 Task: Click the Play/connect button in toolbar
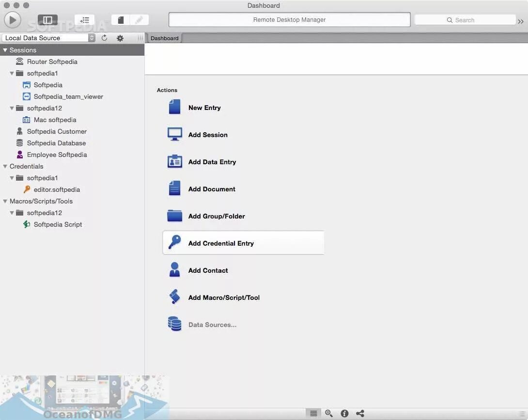click(x=13, y=20)
